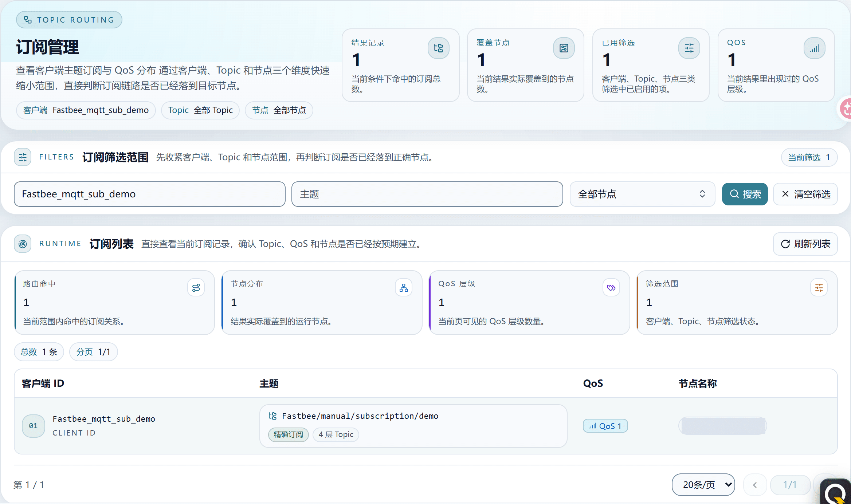Click the 节点 全部节点 chip

click(279, 110)
